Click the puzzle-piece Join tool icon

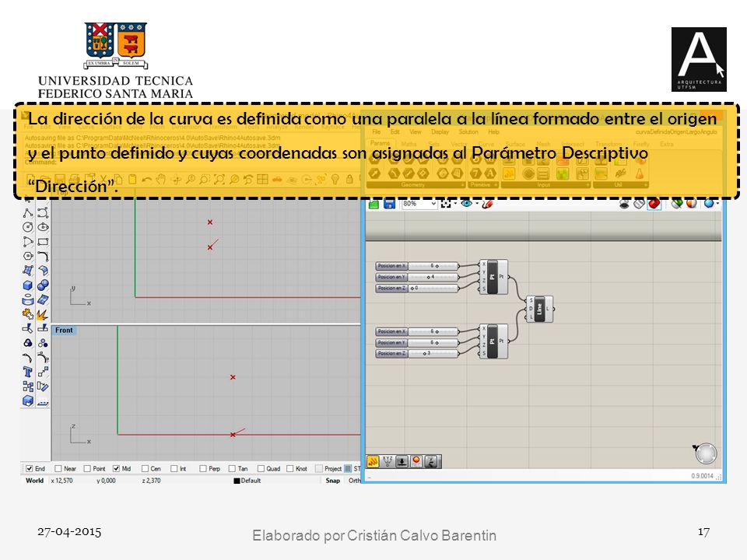pos(28,314)
